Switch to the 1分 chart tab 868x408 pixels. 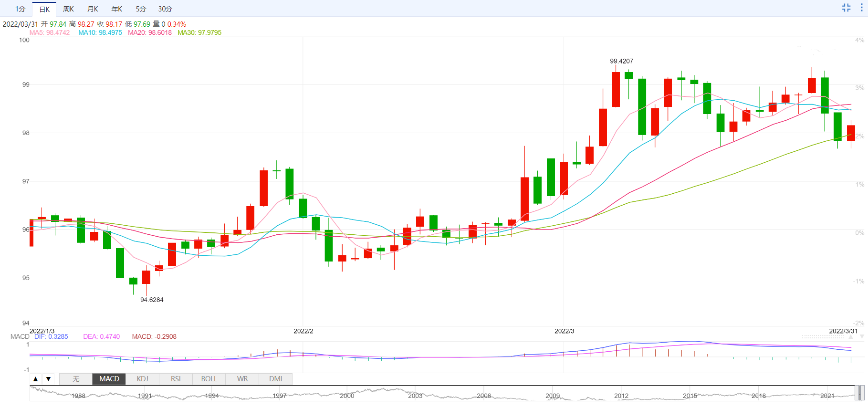20,9
